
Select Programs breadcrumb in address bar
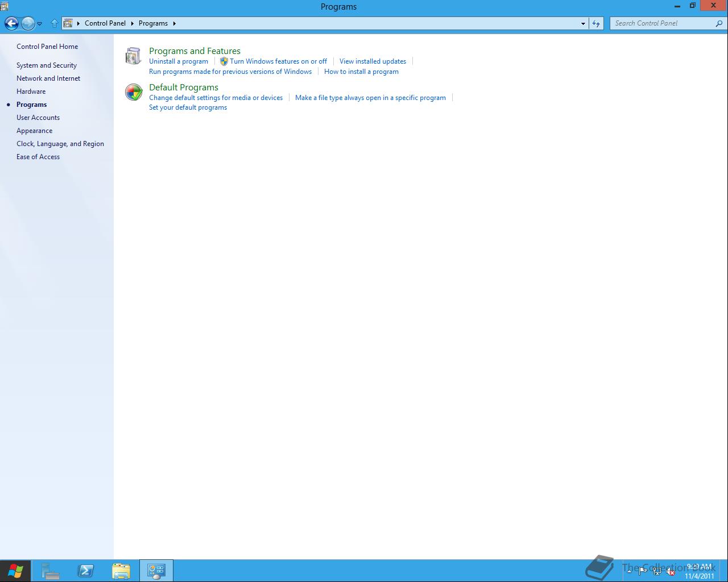[153, 23]
